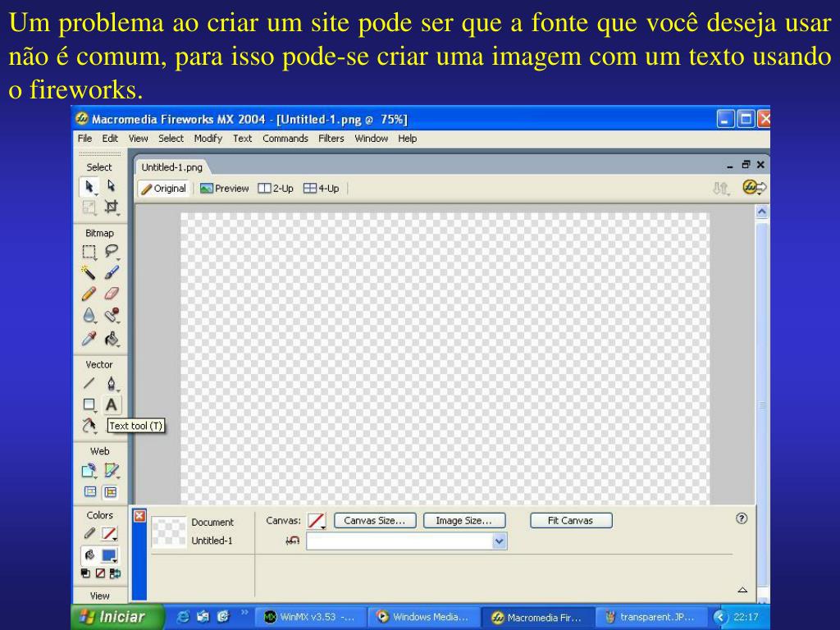Click the No stroke or fill icon
The height and width of the screenshot is (630, 840).
tap(100, 573)
